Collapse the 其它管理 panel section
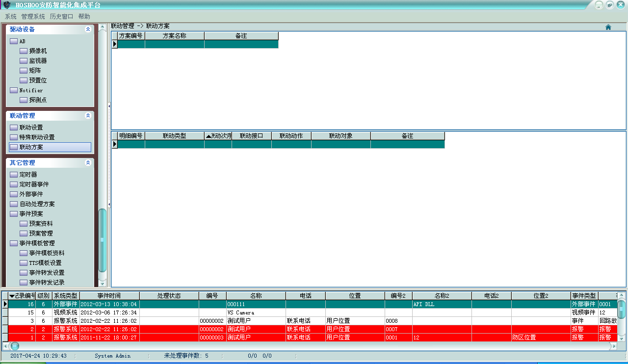Viewport: 628px width, 364px height. pyautogui.click(x=88, y=163)
